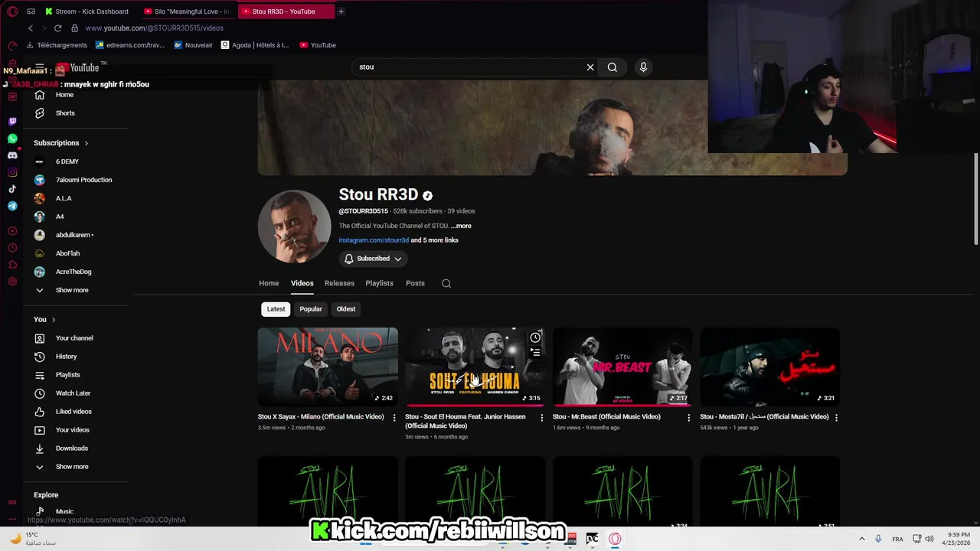The image size is (980, 551).
Task: Switch to the Releases tab
Action: 339,283
